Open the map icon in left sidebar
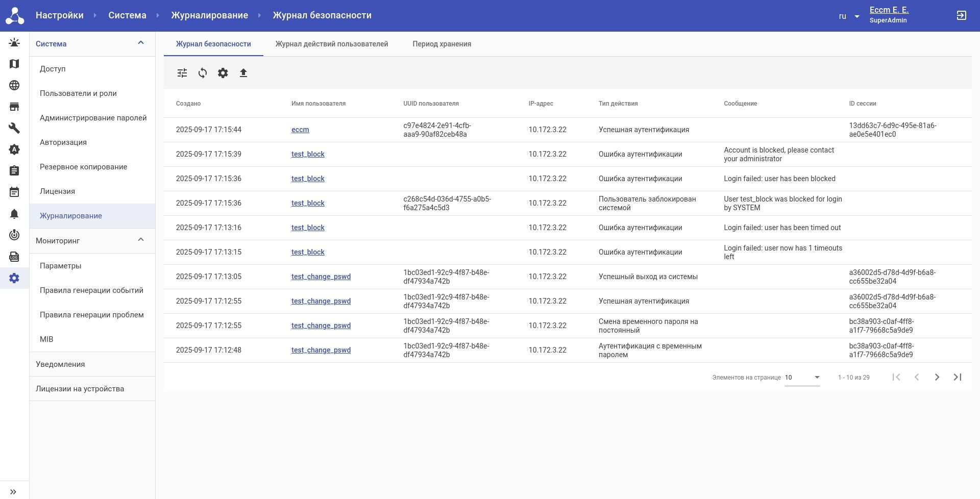980x499 pixels. (x=14, y=64)
